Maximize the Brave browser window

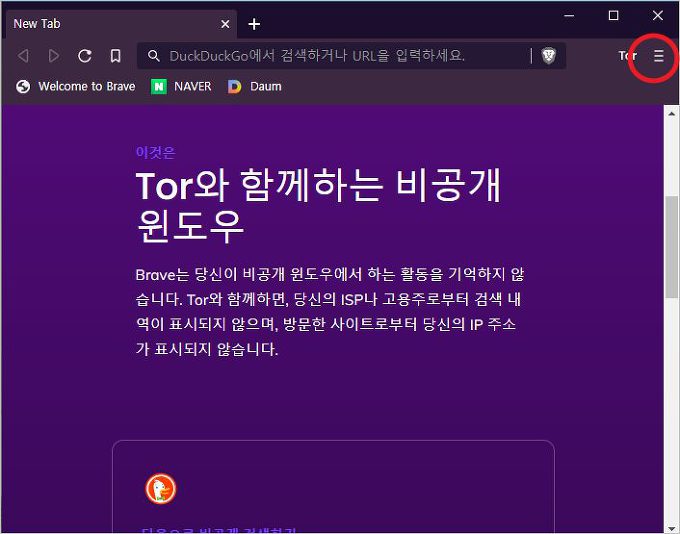coord(613,15)
